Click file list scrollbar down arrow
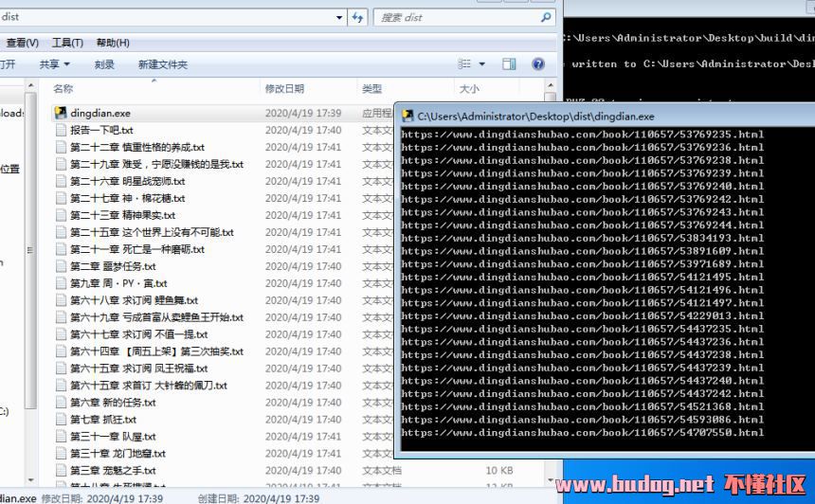The height and width of the screenshot is (504, 815). tap(551, 480)
